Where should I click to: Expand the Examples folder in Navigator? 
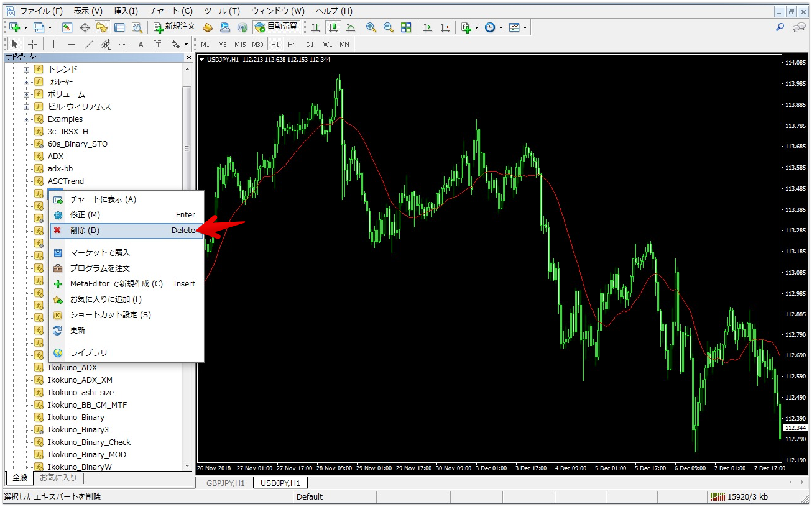click(27, 119)
